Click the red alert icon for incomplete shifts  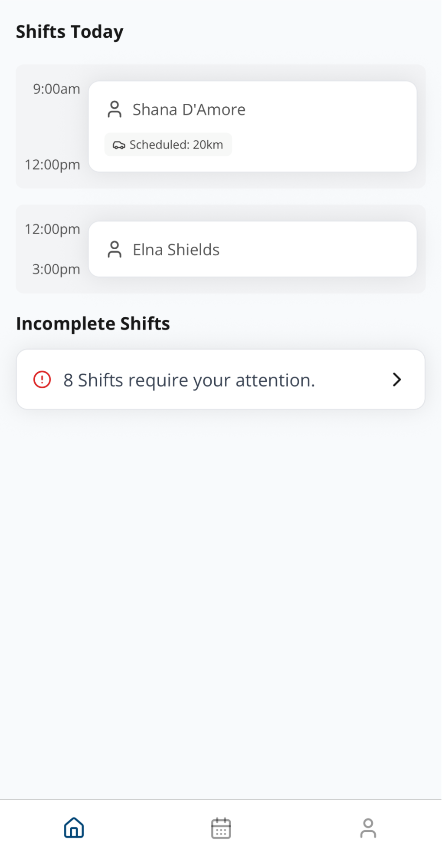(x=42, y=380)
